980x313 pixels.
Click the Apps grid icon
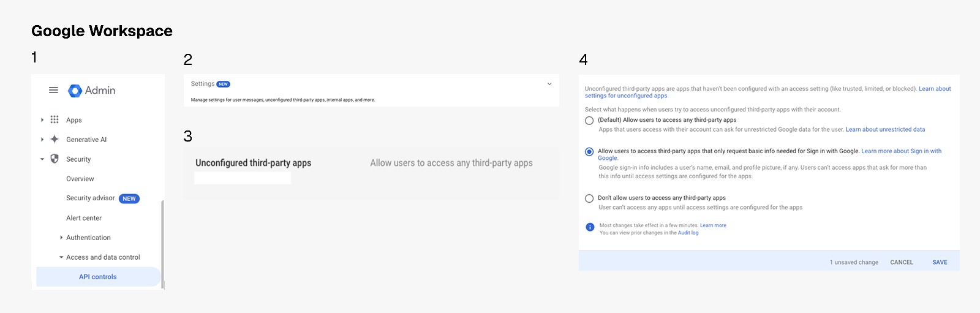pos(55,119)
